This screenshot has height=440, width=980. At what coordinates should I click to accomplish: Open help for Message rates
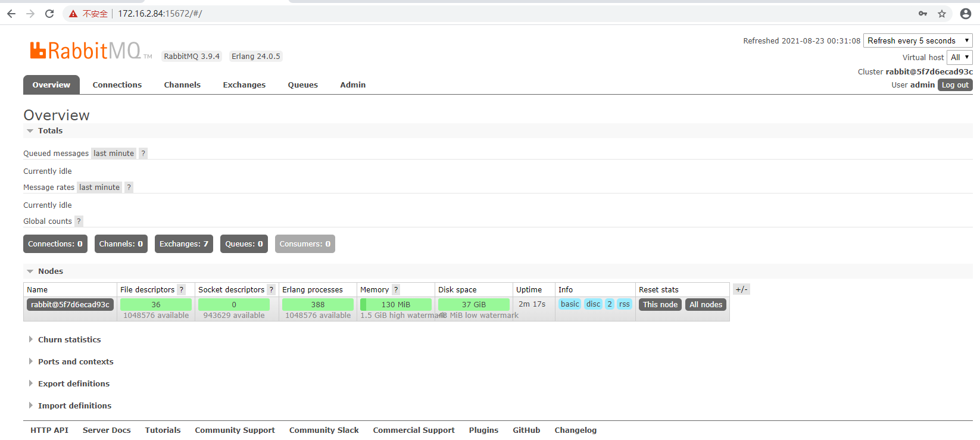129,188
